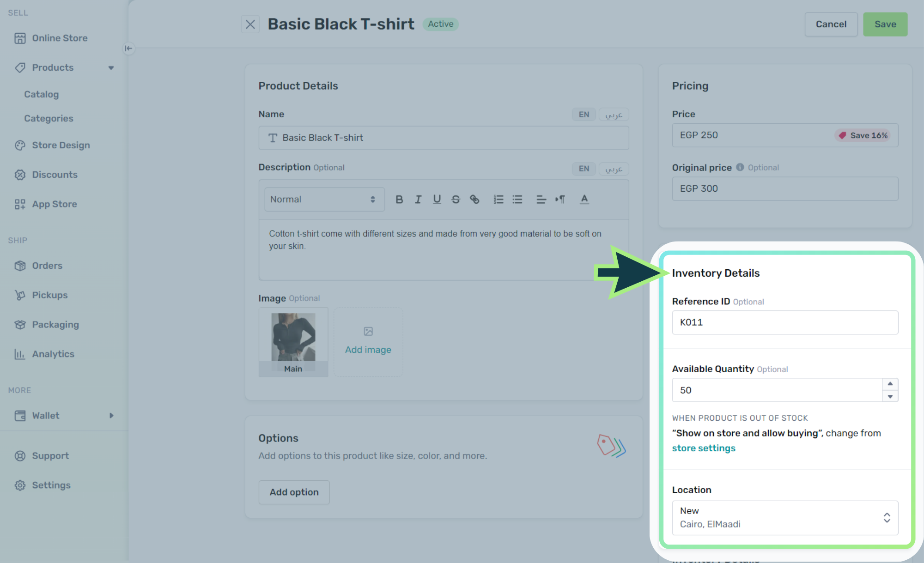
Task: Apply strikethrough text formatting
Action: point(456,200)
